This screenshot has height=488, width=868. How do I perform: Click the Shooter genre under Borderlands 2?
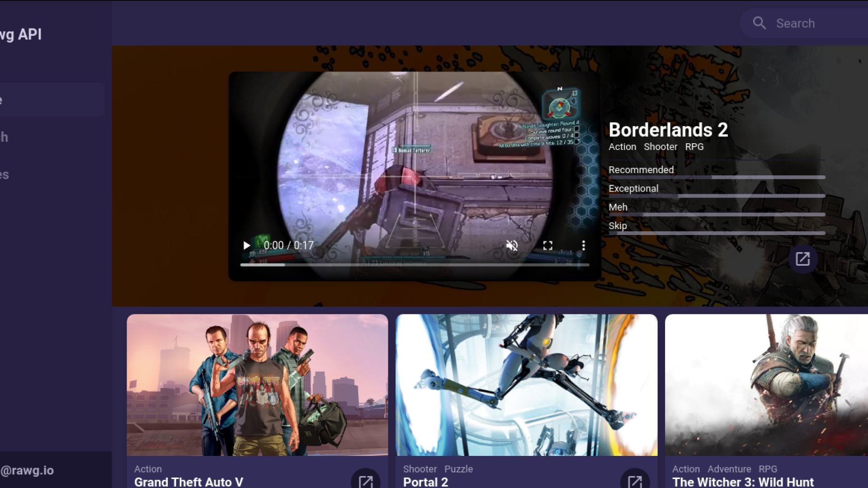tap(660, 147)
